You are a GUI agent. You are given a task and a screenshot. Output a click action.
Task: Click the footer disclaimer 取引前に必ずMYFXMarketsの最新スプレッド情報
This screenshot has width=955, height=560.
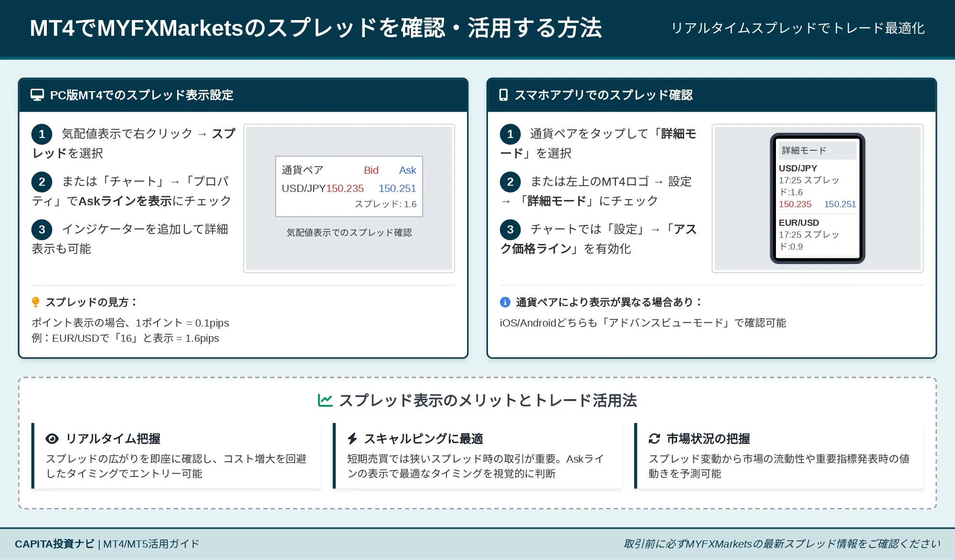tap(782, 544)
